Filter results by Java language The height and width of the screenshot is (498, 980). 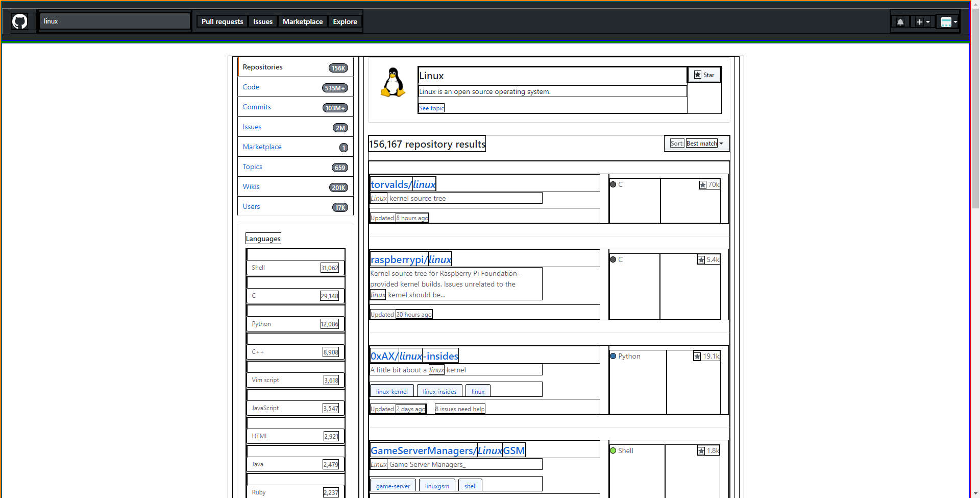[296, 464]
